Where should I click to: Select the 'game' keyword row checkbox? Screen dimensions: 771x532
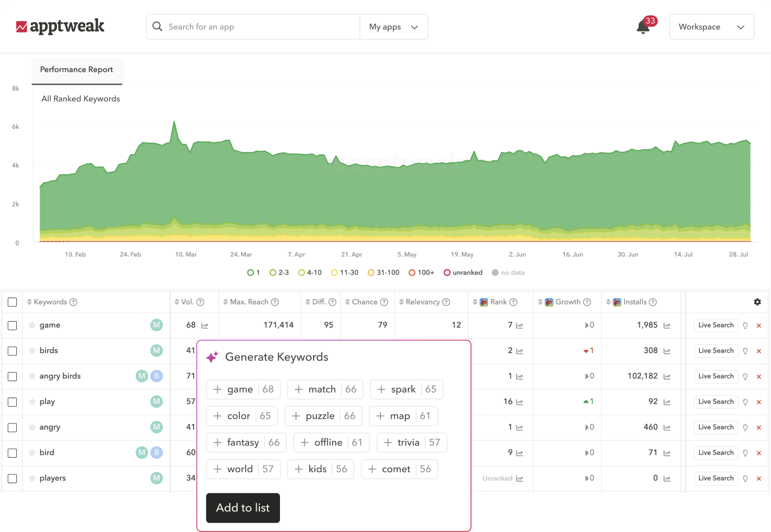pyautogui.click(x=12, y=325)
